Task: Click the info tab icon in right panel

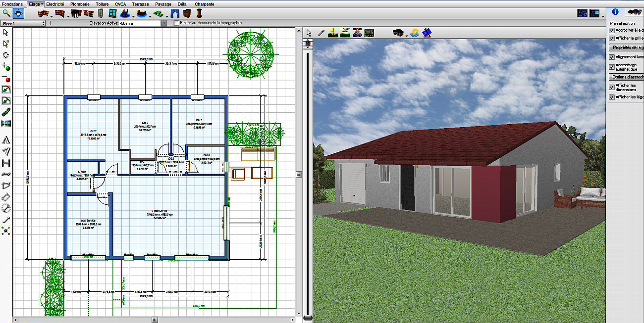Action: coord(615,12)
